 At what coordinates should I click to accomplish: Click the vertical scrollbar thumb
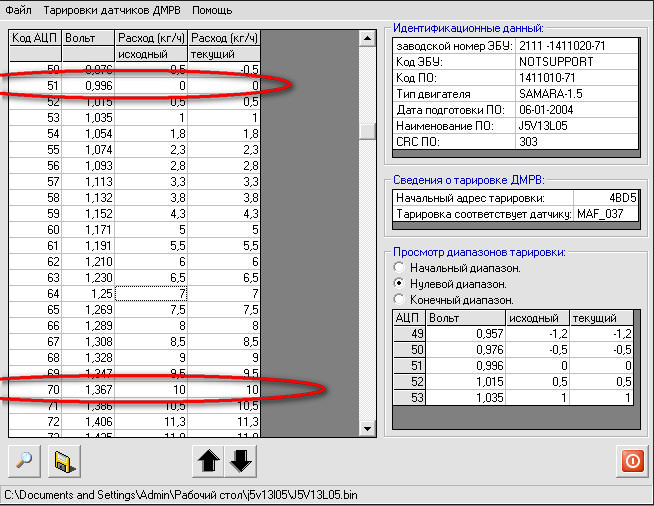coord(367,131)
